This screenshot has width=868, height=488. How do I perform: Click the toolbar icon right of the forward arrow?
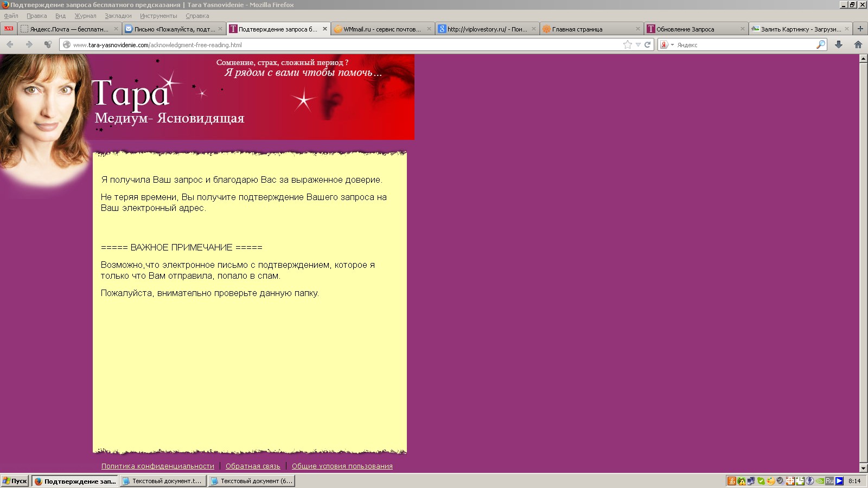[48, 44]
